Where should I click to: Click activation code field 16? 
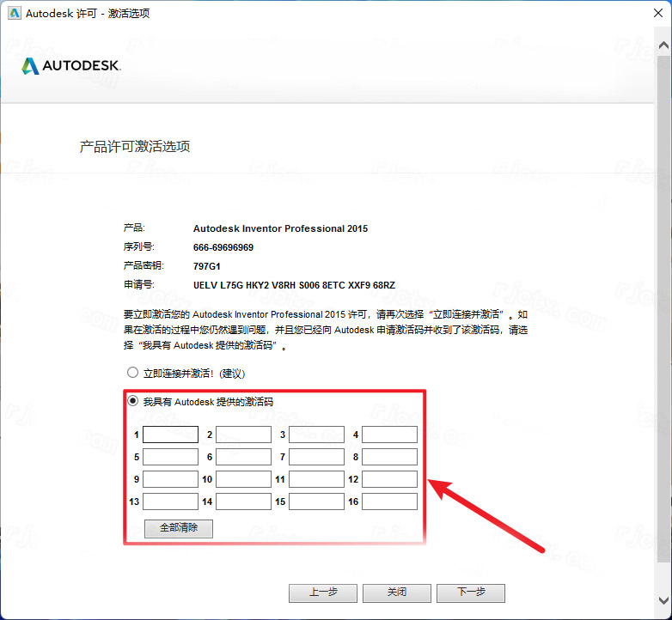[x=389, y=501]
